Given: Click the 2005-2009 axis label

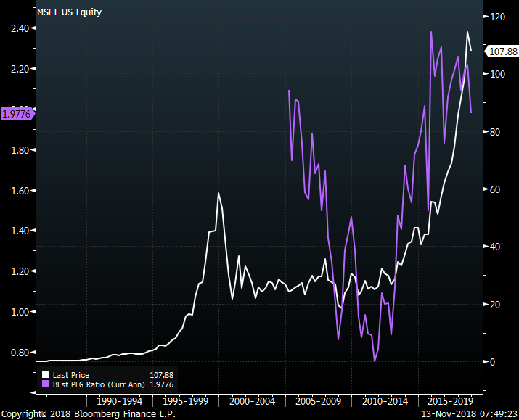Looking at the screenshot, I should [x=318, y=401].
